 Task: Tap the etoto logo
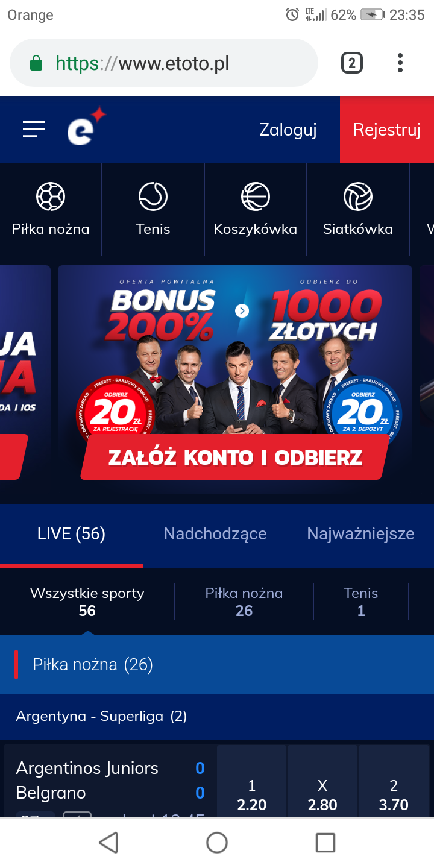coord(86,127)
